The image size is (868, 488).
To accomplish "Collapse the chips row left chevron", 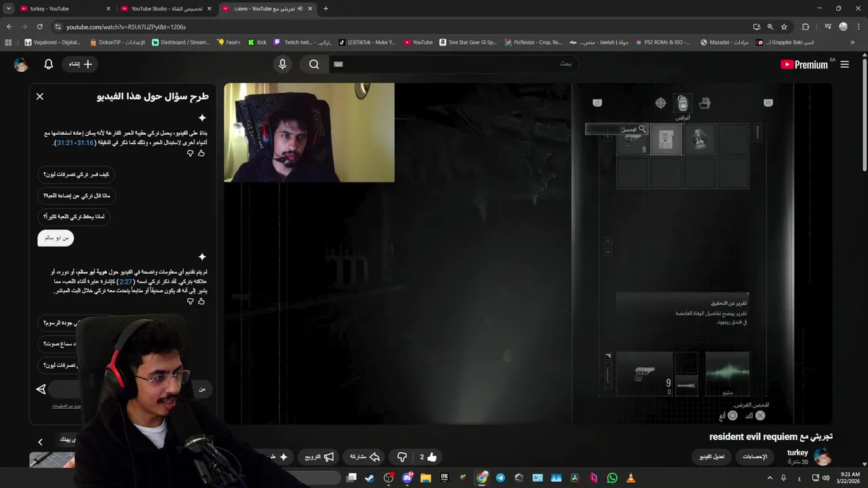I will pyautogui.click(x=40, y=442).
